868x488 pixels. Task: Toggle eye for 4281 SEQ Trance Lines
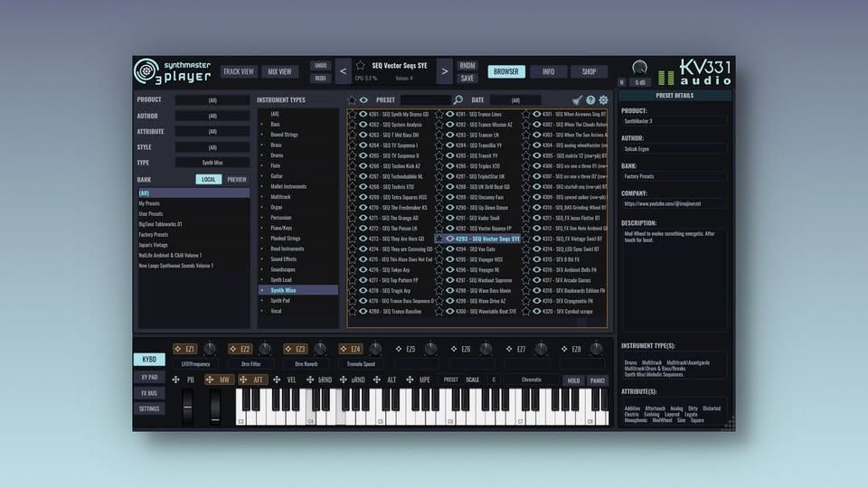click(x=450, y=114)
